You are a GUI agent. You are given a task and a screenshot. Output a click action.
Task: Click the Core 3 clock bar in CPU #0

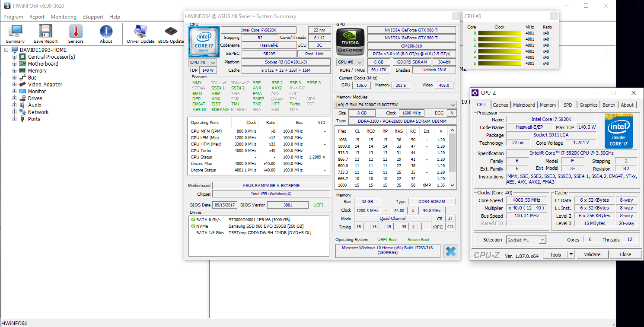pos(499,51)
